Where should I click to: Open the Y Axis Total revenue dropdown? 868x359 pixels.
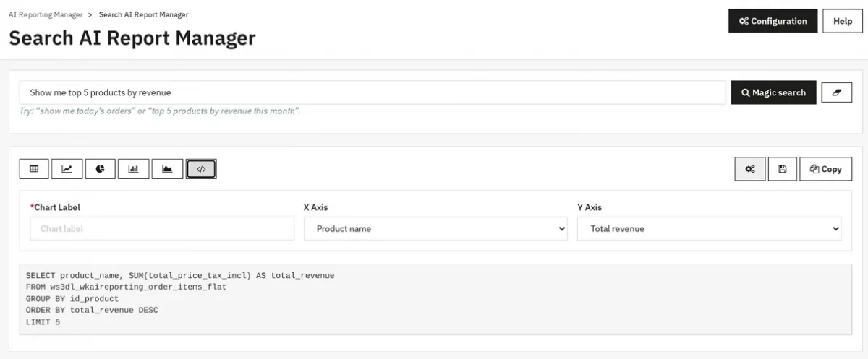click(710, 229)
